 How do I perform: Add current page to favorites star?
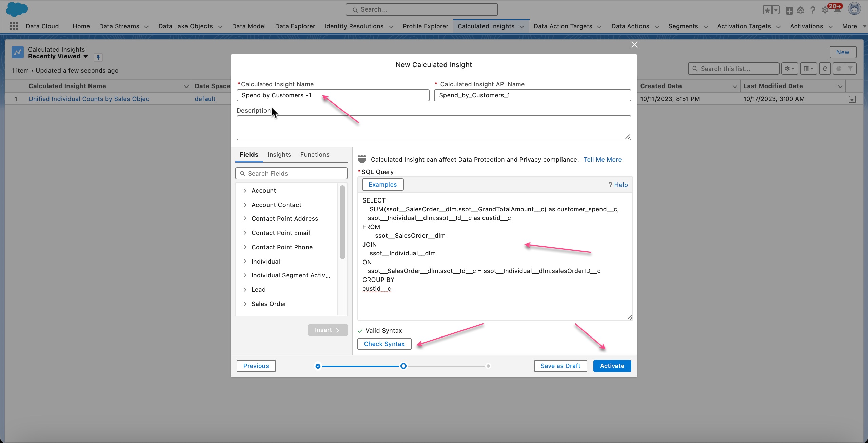tap(767, 10)
